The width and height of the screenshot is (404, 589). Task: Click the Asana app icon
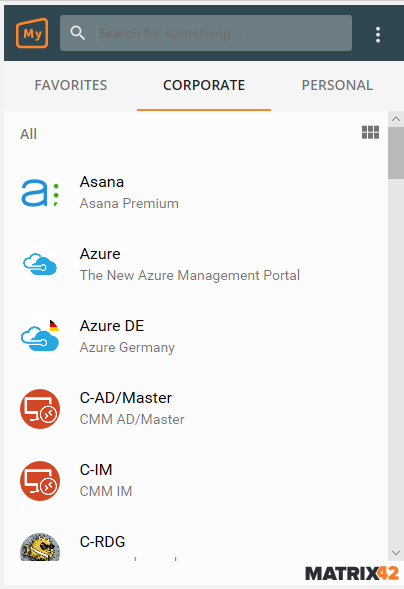(x=40, y=193)
